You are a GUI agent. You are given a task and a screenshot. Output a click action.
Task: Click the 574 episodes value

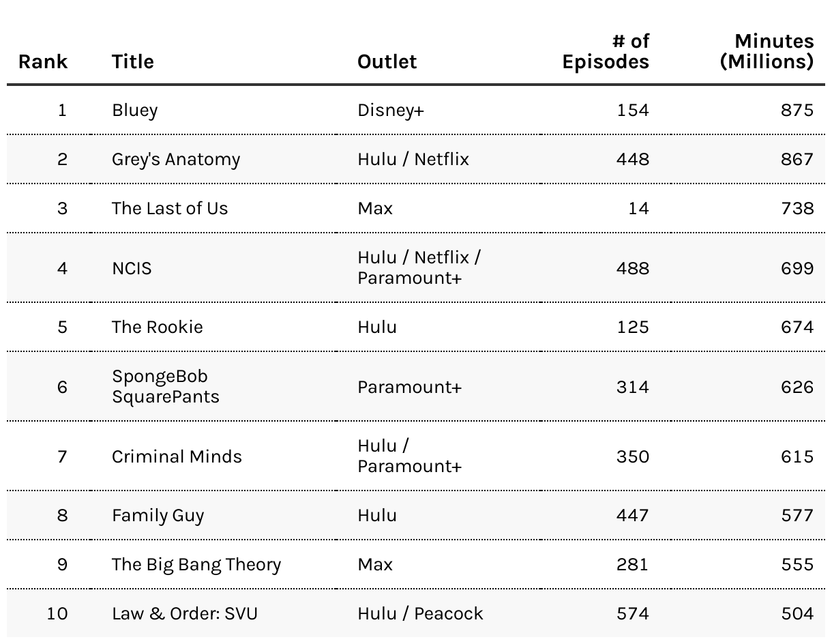[x=632, y=614]
